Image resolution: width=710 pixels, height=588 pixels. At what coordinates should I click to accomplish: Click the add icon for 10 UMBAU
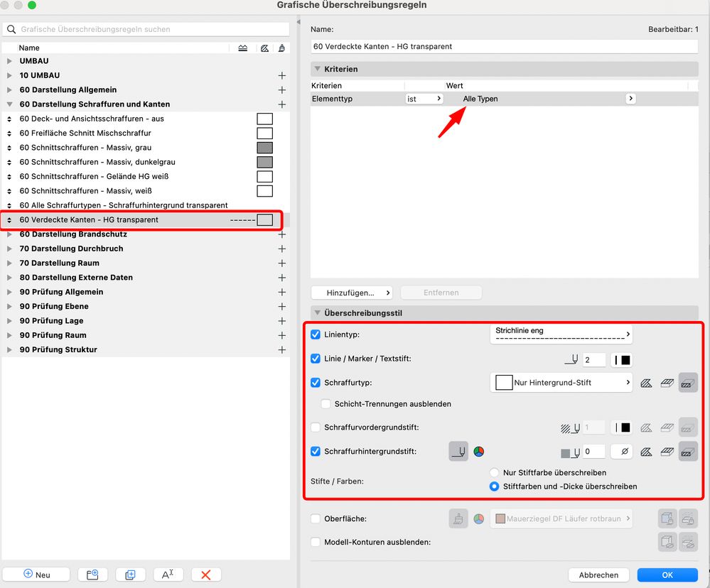(281, 75)
